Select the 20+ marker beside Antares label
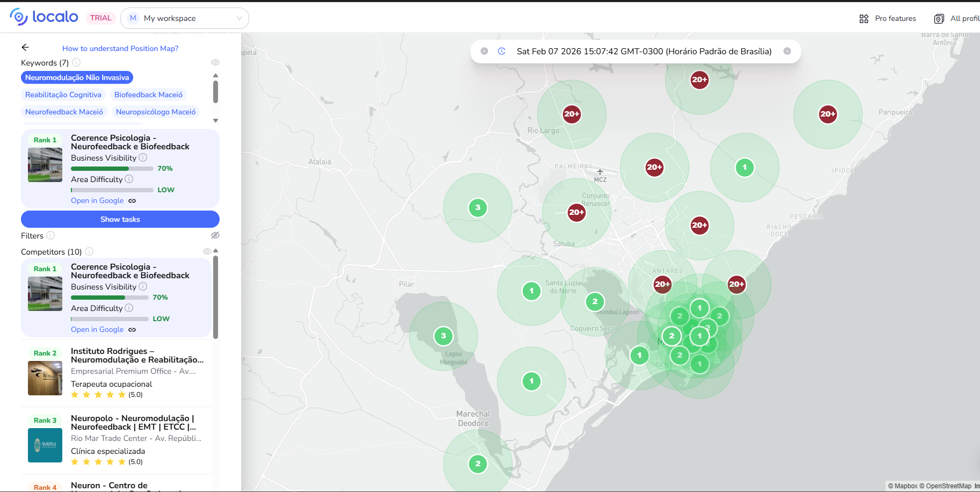 662,284
